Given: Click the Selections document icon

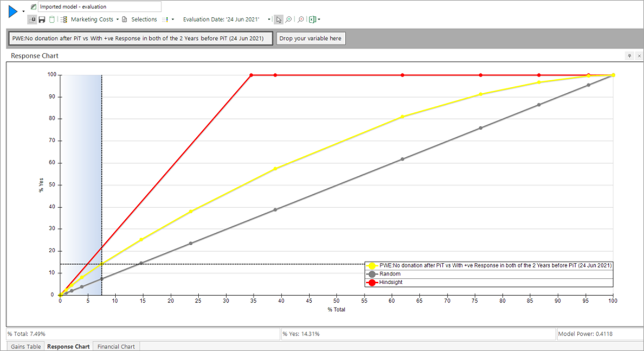Looking at the screenshot, I should point(125,20).
